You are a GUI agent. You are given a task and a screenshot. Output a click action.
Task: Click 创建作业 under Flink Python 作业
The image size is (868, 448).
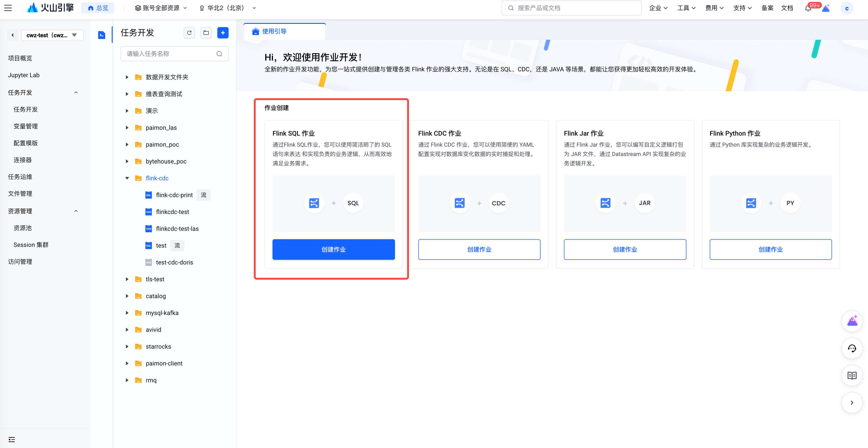click(x=770, y=249)
